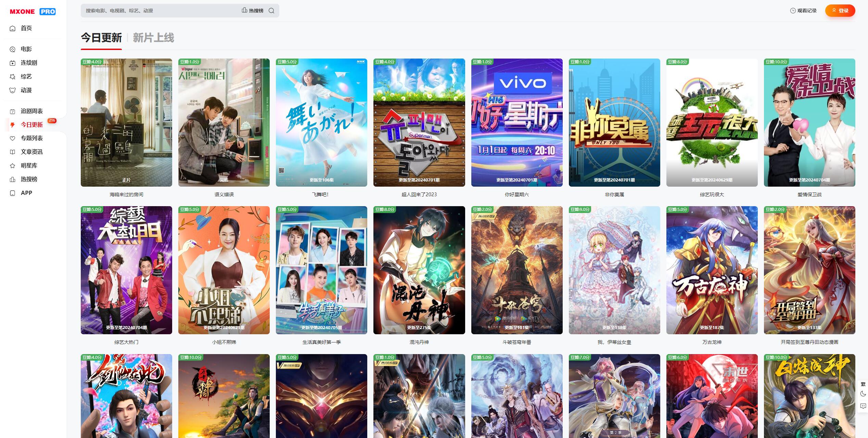Viewport: 868px width, 438px height.
Task: Open the 混沌丹神 poster
Action: coord(419,270)
